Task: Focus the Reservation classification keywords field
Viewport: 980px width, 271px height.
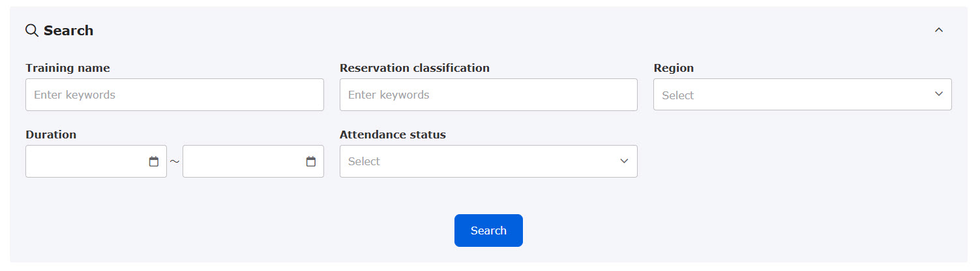Action: click(488, 95)
